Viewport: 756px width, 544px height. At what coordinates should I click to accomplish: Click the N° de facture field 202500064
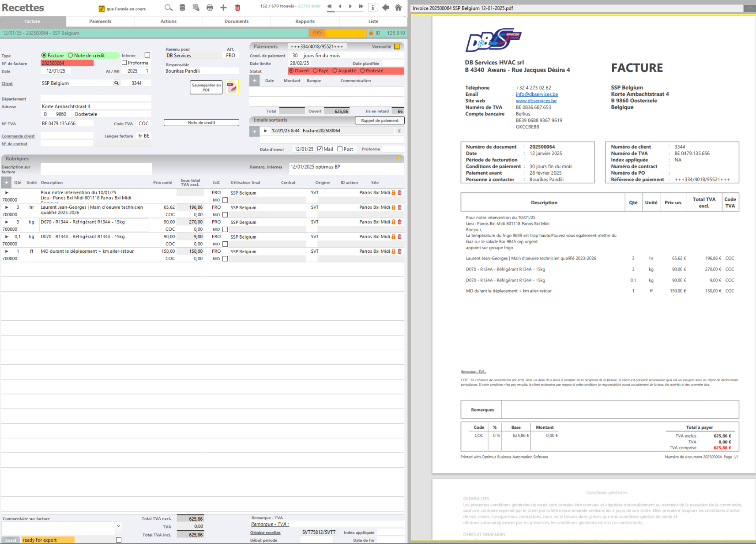coord(67,63)
